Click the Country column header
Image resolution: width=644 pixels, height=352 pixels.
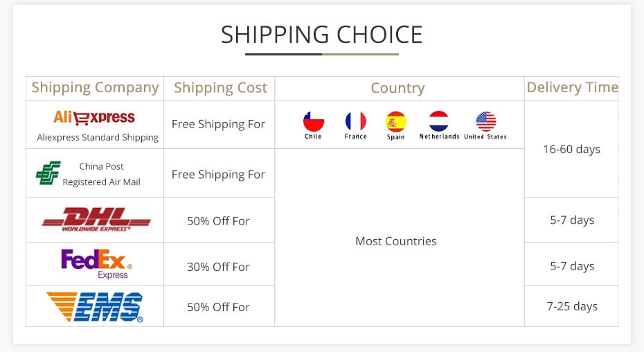[x=397, y=88]
